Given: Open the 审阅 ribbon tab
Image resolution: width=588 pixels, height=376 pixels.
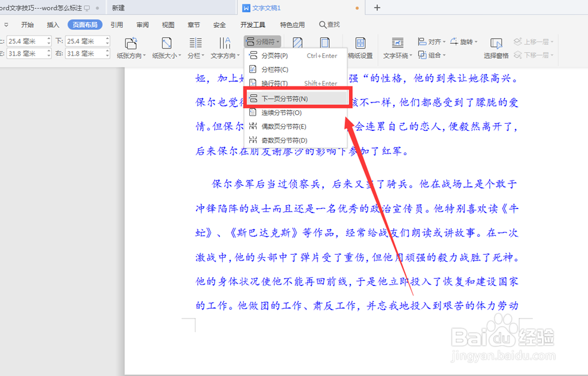Looking at the screenshot, I should 143,25.
